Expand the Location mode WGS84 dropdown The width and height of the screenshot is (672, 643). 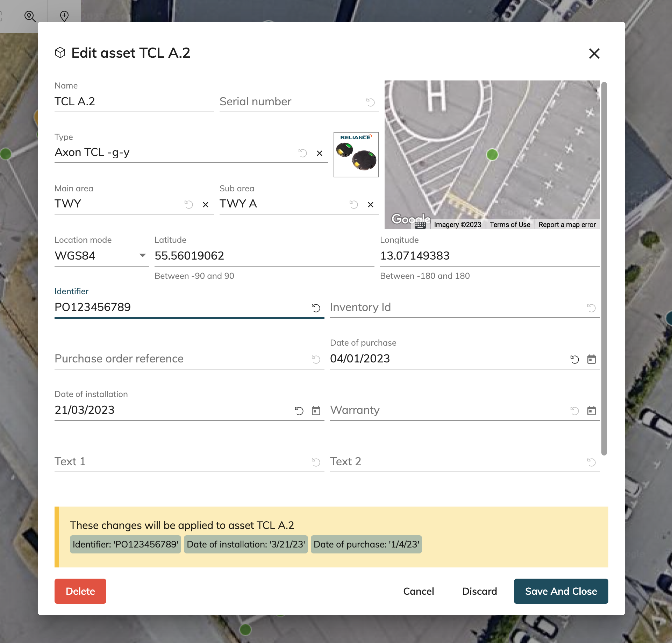pyautogui.click(x=142, y=255)
